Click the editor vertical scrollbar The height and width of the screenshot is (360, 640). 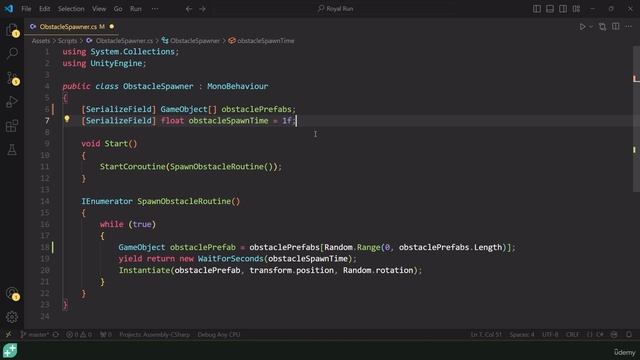pyautogui.click(x=636, y=118)
